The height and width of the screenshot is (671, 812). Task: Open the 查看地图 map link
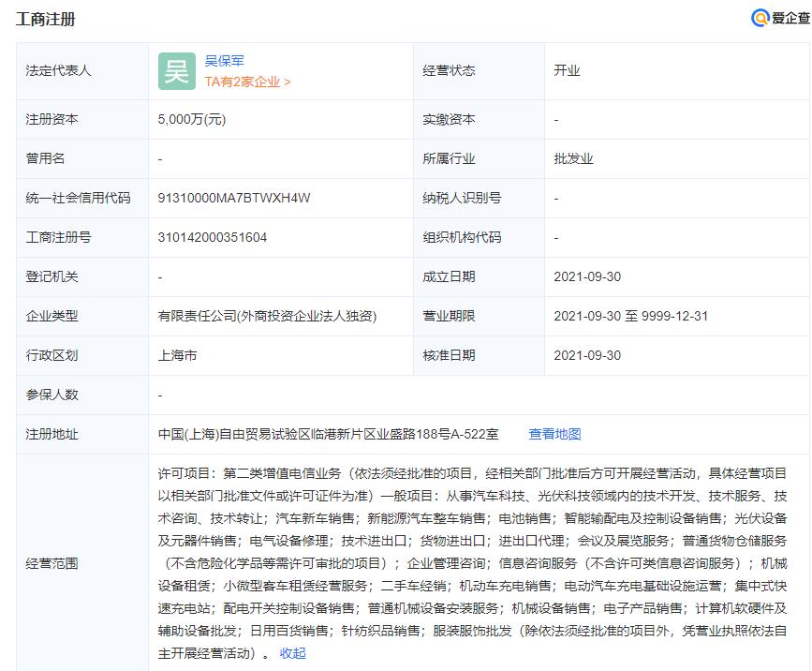pos(554,434)
